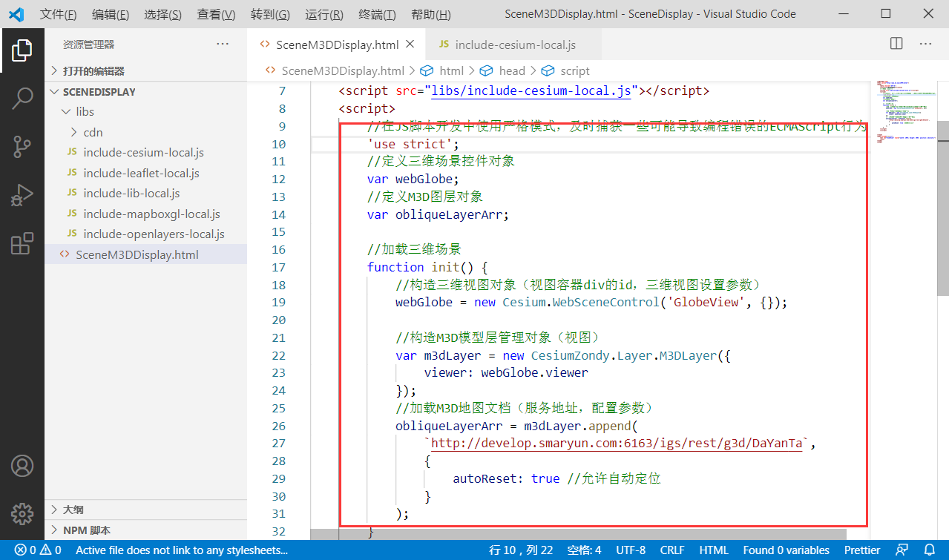Click the split editor icon
The height and width of the screenshot is (560, 949).
tap(896, 44)
